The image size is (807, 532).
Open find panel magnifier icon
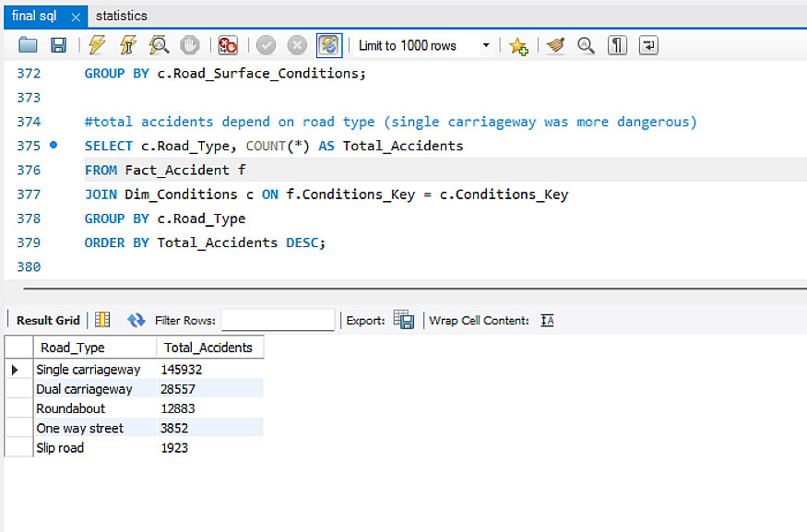[x=586, y=45]
